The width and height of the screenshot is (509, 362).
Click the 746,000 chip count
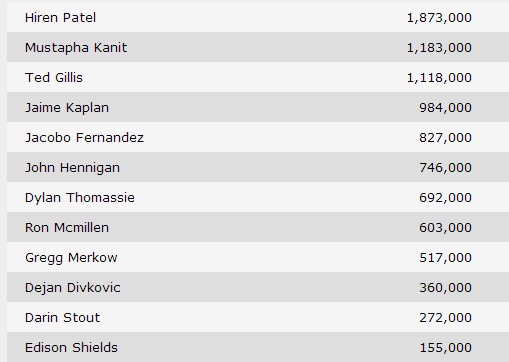tap(446, 168)
